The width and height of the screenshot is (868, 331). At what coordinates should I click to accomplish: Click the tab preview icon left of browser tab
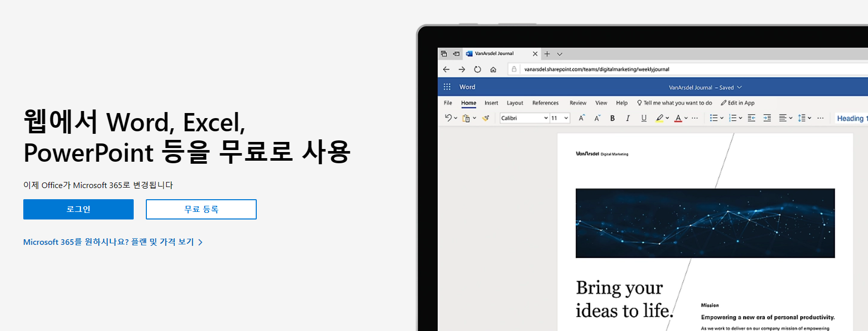(x=444, y=53)
